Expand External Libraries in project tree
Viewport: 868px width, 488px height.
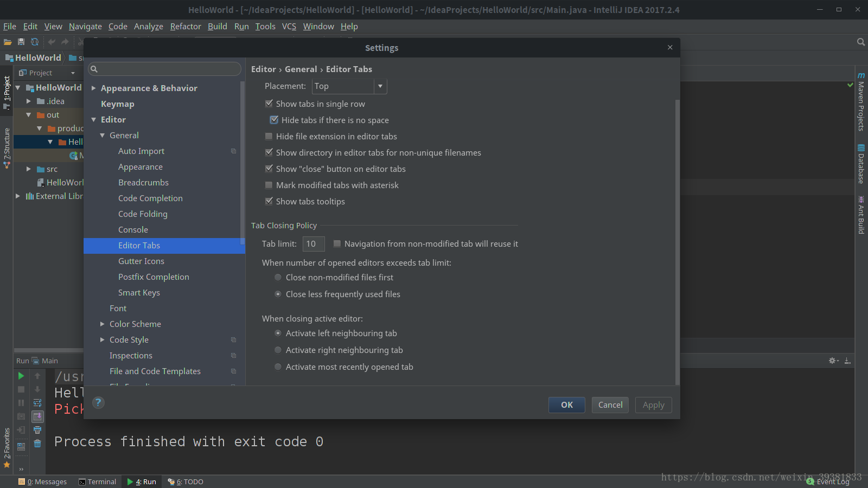tap(18, 196)
